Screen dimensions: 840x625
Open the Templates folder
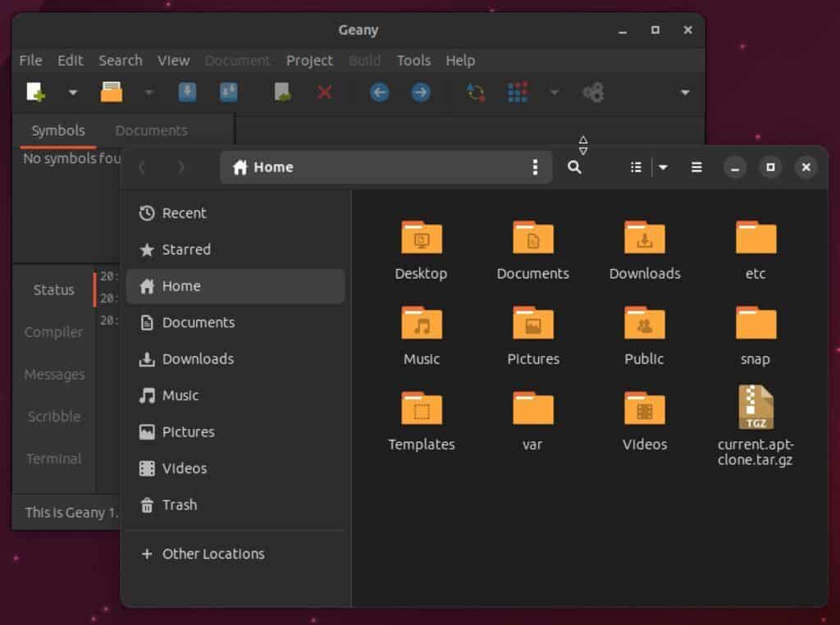421,422
